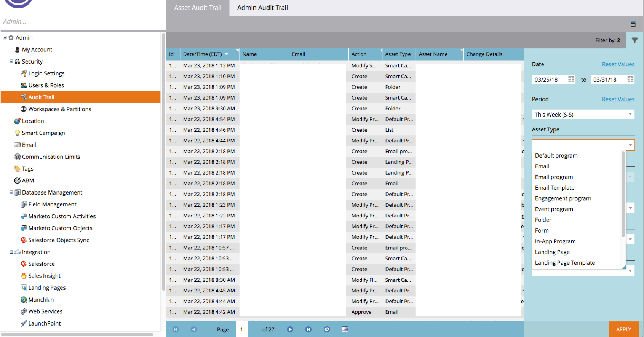Select the Asset Audit Trail tab
The height and width of the screenshot is (337, 644).
coord(198,8)
